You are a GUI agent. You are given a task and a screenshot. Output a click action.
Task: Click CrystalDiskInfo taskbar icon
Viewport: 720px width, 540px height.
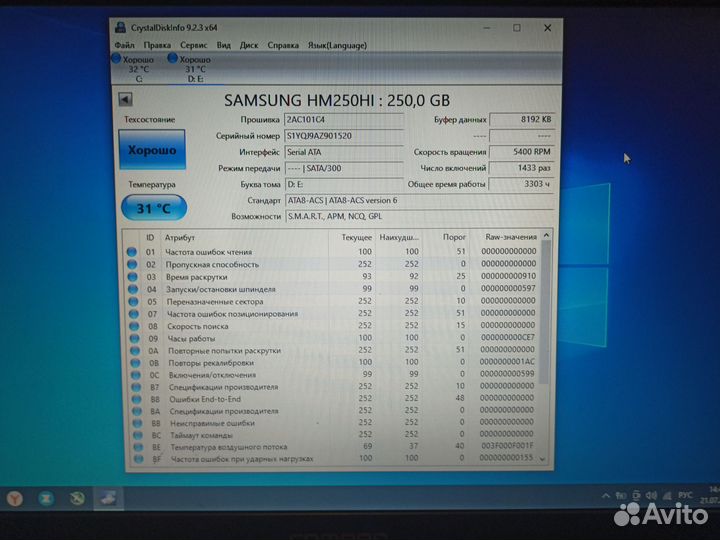pos(108,498)
